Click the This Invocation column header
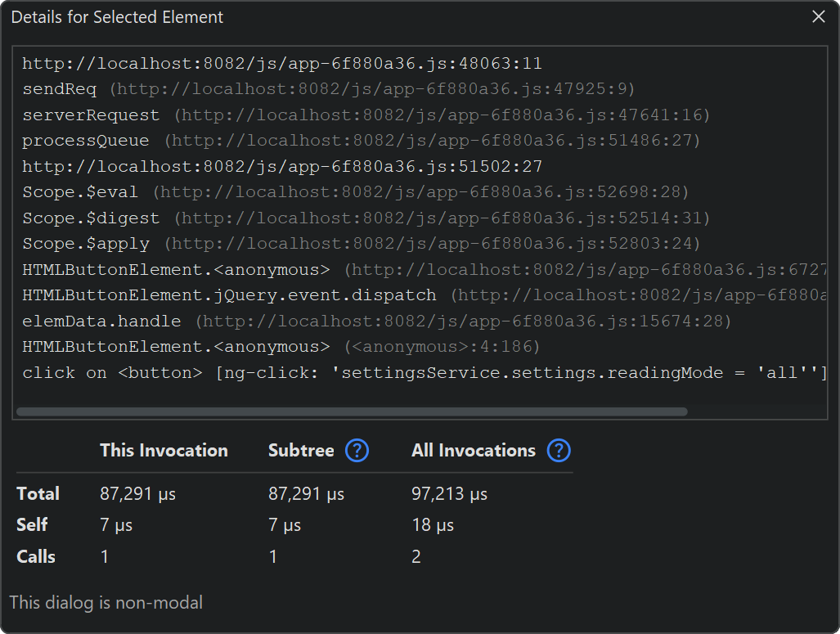This screenshot has height=634, width=840. 164,451
